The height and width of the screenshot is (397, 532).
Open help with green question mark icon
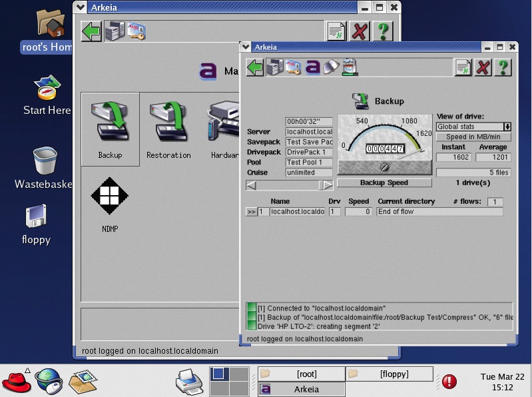(x=503, y=67)
